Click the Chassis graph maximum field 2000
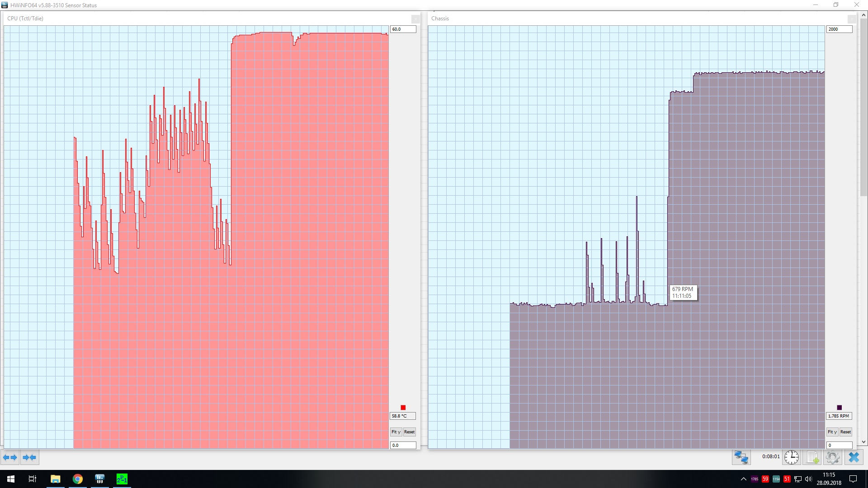This screenshot has width=868, height=488. [x=839, y=29]
